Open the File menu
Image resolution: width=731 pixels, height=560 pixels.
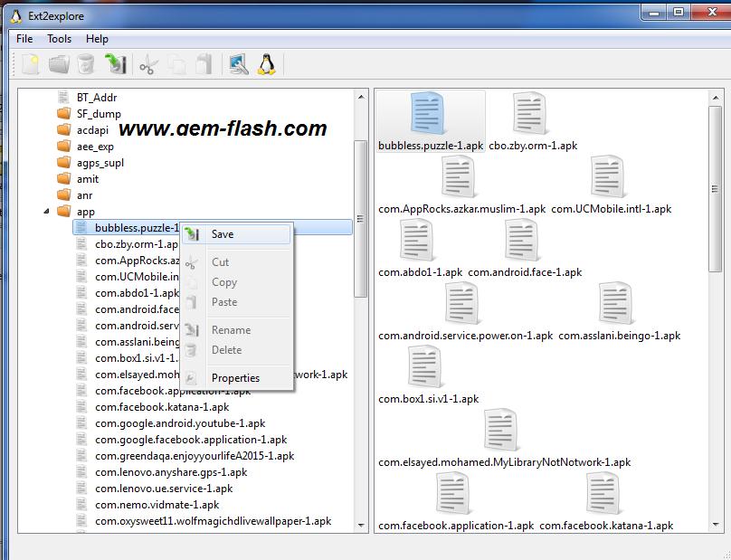coord(24,39)
